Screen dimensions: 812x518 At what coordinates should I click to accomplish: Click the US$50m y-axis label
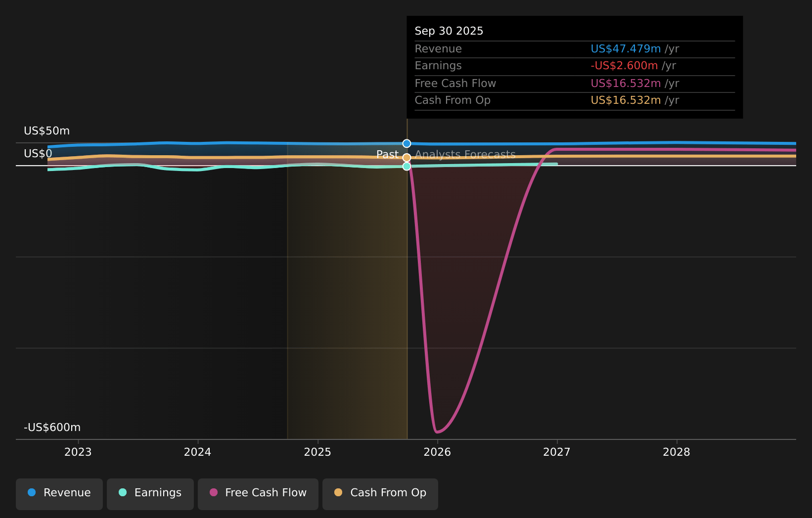click(47, 131)
